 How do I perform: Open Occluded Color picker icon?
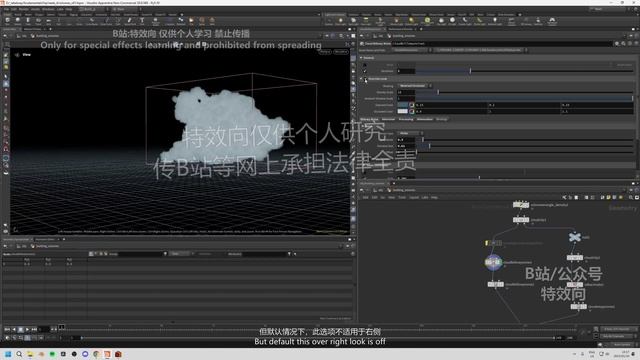pos(411,111)
